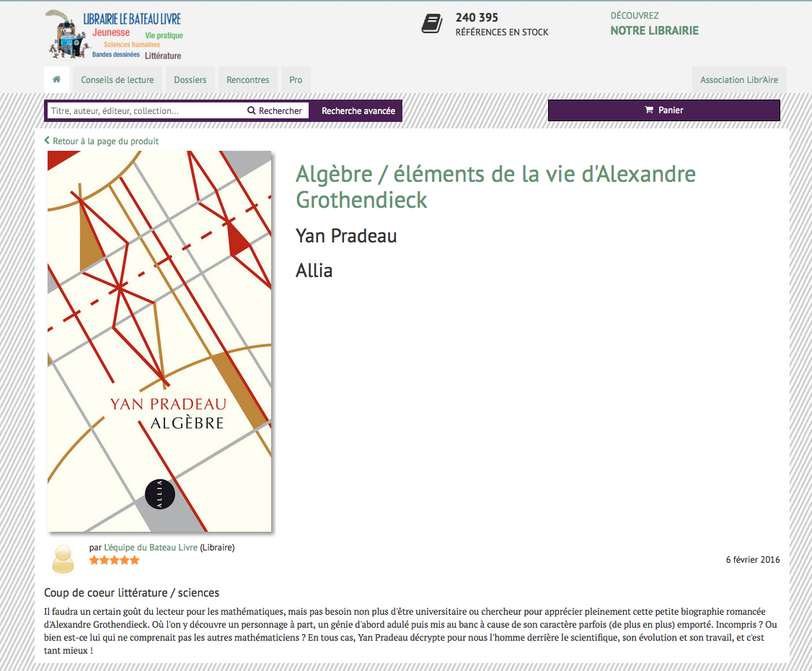Click the 240 395 références en stock text
This screenshot has height=671, width=812.
tap(501, 25)
